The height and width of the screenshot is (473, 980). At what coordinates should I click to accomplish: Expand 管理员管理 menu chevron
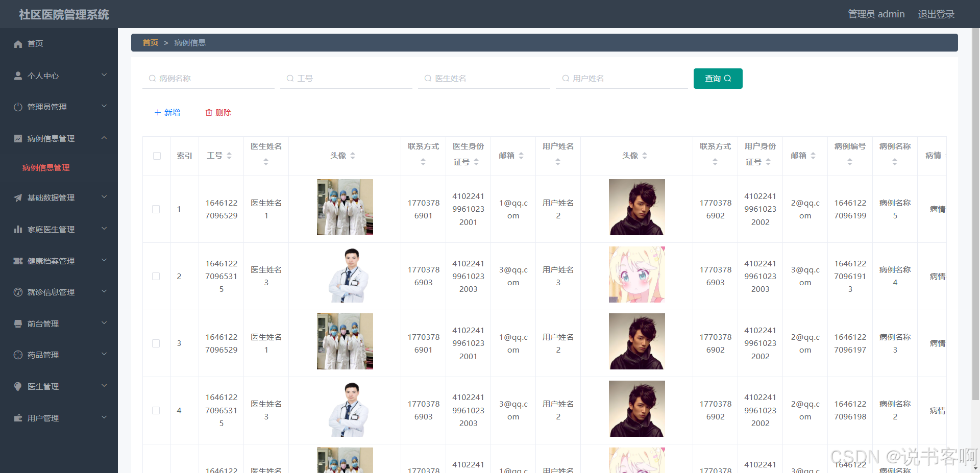click(x=104, y=106)
